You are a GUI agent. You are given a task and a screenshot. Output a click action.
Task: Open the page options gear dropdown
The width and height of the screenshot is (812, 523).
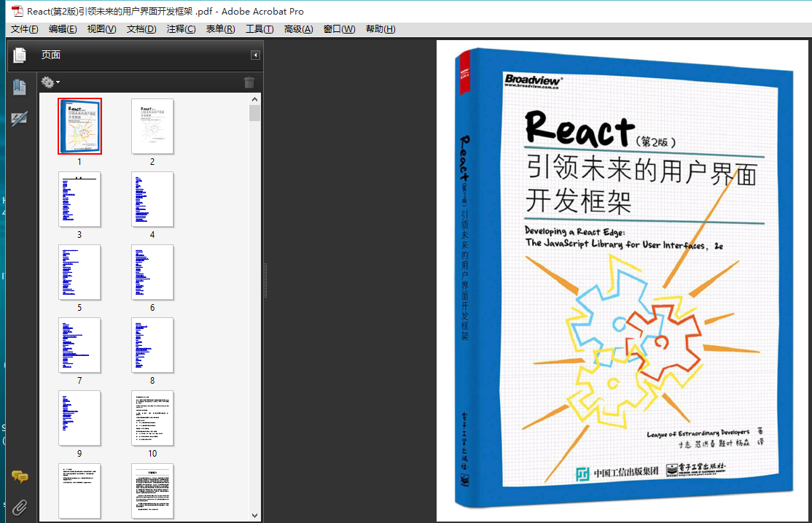coord(50,82)
